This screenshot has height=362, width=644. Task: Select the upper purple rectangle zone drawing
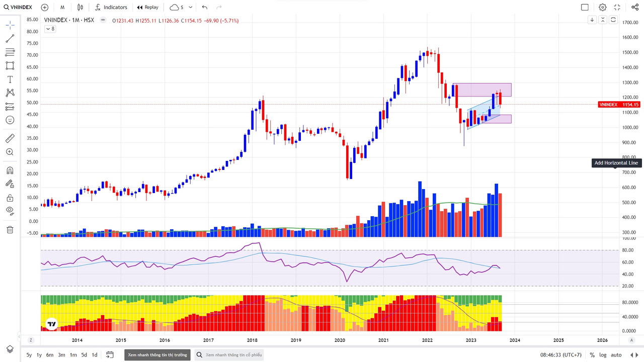(x=482, y=90)
